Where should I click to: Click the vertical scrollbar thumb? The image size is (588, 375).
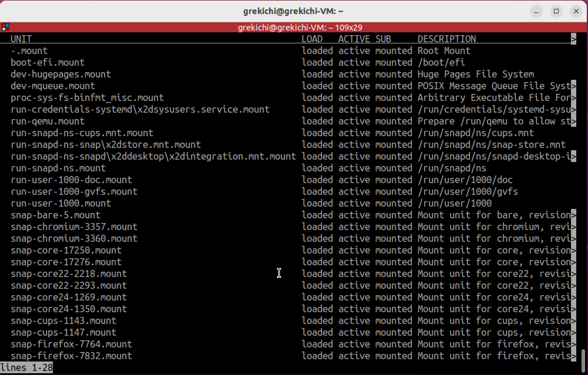pyautogui.click(x=584, y=360)
